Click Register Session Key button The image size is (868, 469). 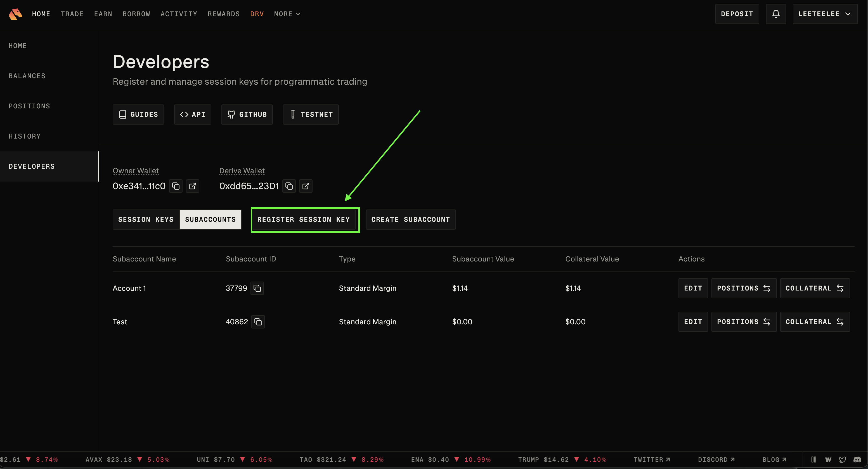tap(304, 220)
